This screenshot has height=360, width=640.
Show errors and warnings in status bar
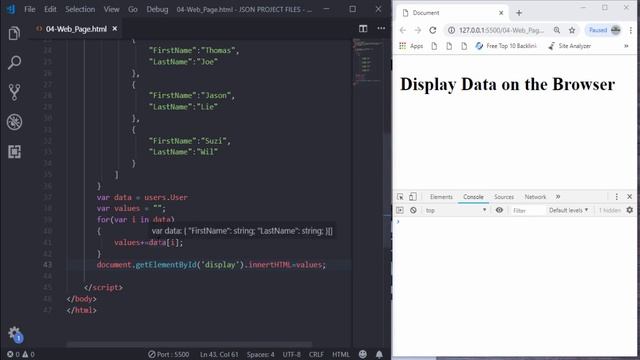click(x=20, y=354)
